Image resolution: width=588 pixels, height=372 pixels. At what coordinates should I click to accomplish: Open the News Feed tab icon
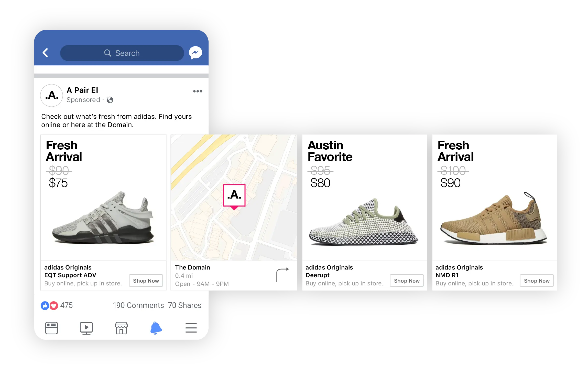51,328
